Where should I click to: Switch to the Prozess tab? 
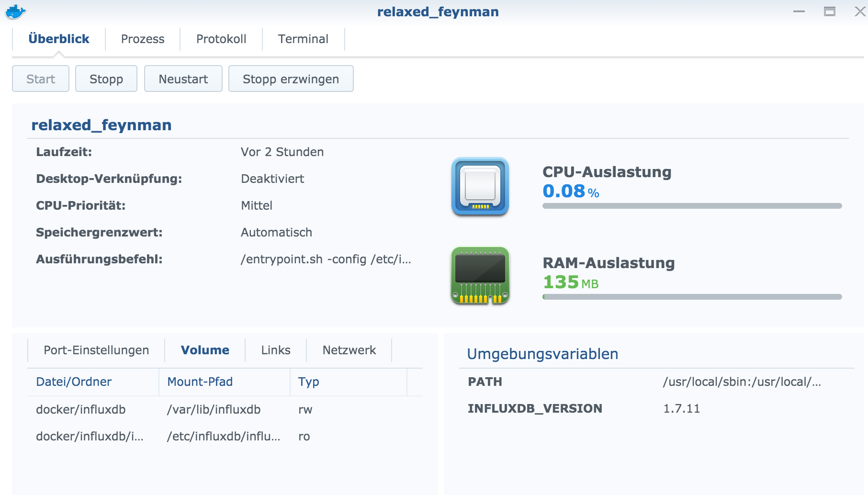click(x=143, y=39)
